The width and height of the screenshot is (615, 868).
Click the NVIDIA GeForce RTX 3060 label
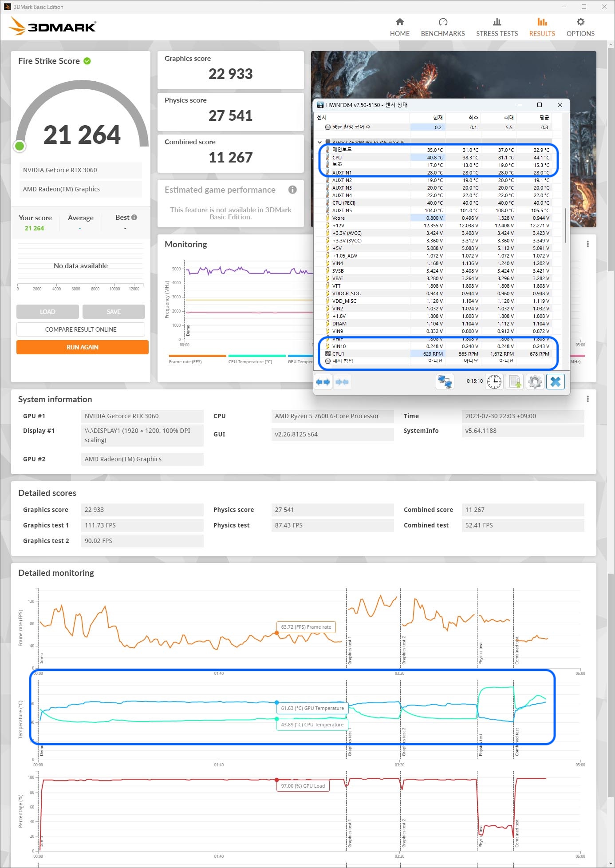pos(80,170)
